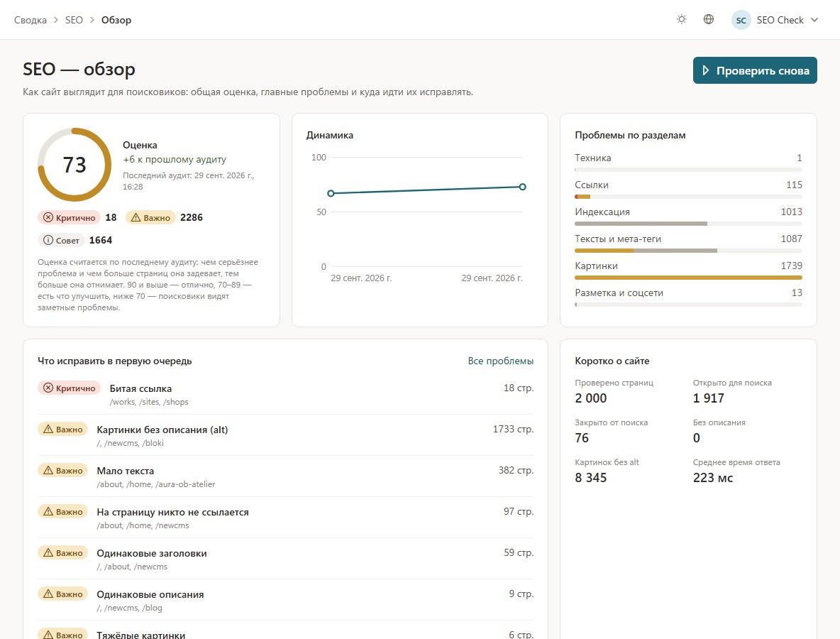Open the Ссылки section row
Image resolution: width=840 pixels, height=639 pixels.
688,189
